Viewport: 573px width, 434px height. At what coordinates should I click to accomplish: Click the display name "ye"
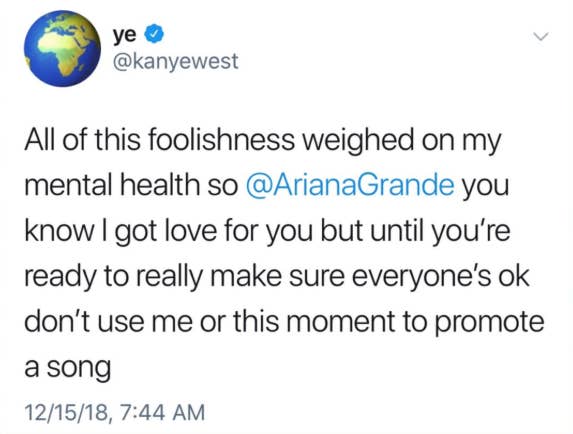[x=125, y=35]
